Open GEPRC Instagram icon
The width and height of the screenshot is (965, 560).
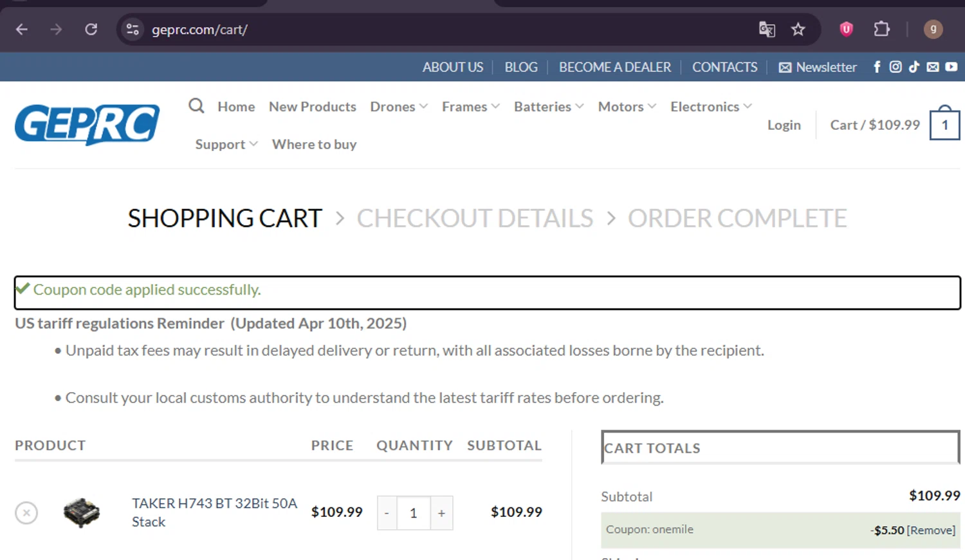click(896, 67)
